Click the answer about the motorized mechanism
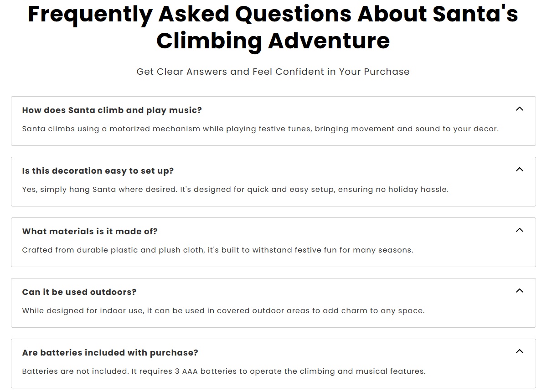Viewport: 547px width, 392px height. point(260,129)
